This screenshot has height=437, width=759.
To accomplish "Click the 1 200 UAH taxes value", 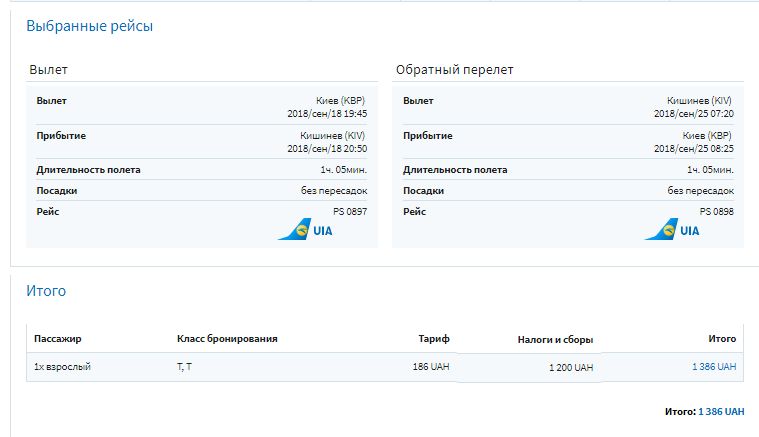I will pyautogui.click(x=570, y=368).
